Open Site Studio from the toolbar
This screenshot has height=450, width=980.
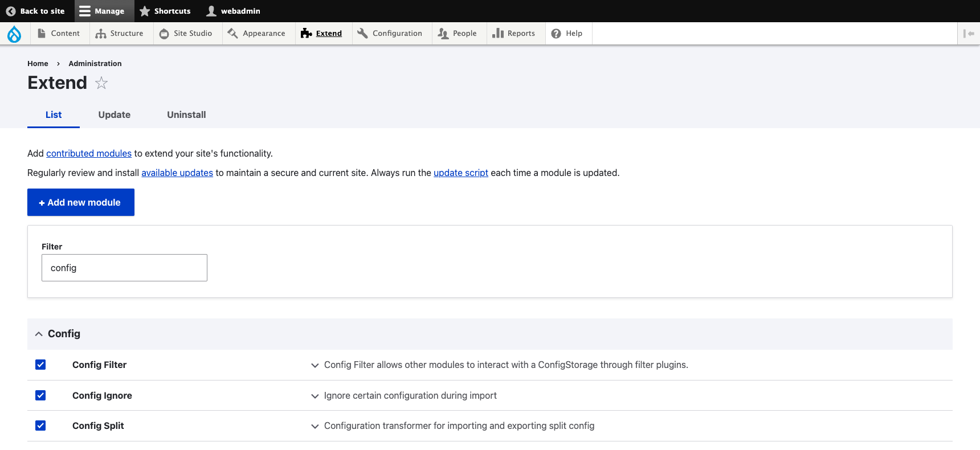[x=186, y=34]
